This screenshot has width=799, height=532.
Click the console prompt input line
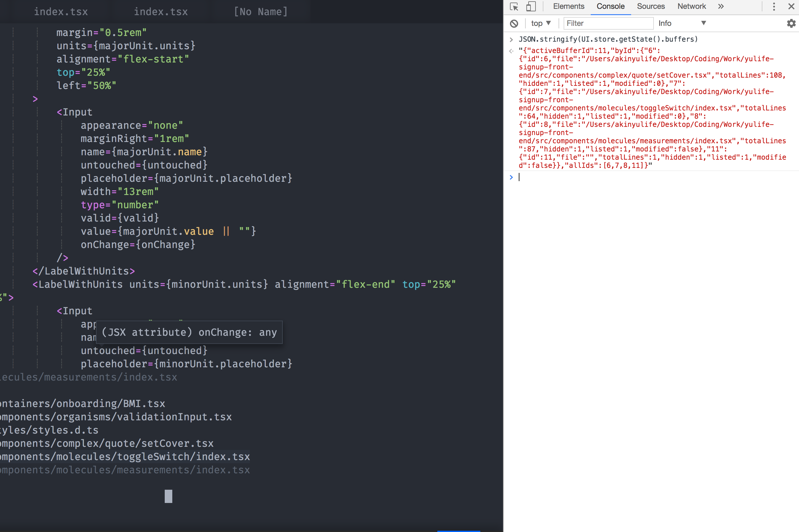tap(645, 177)
